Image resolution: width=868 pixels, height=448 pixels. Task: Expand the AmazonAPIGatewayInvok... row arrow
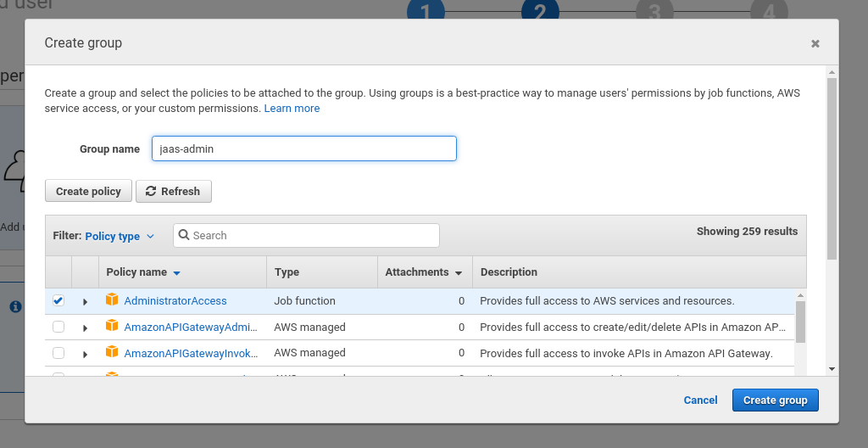tap(86, 355)
